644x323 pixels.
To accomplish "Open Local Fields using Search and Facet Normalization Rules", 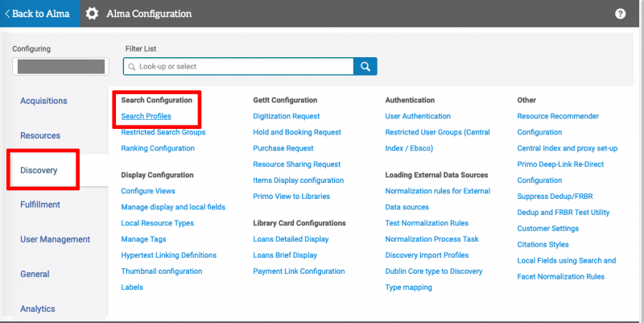I will [x=567, y=268].
